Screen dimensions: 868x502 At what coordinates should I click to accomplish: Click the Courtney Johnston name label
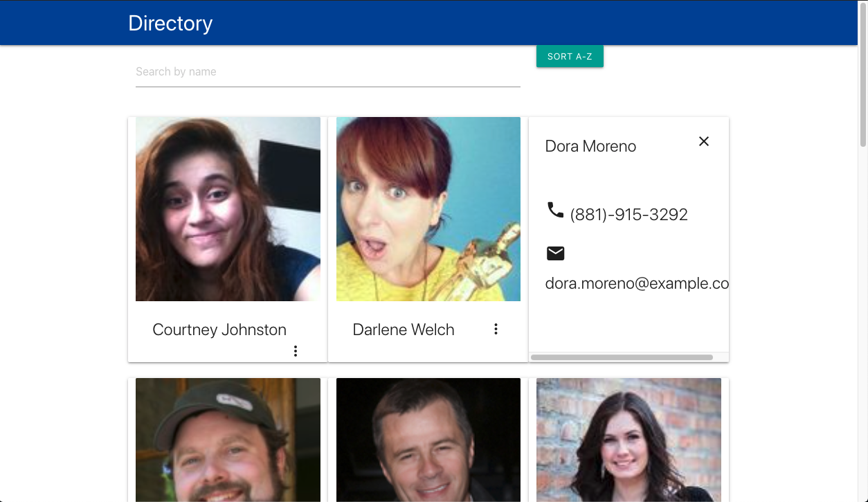[219, 330]
